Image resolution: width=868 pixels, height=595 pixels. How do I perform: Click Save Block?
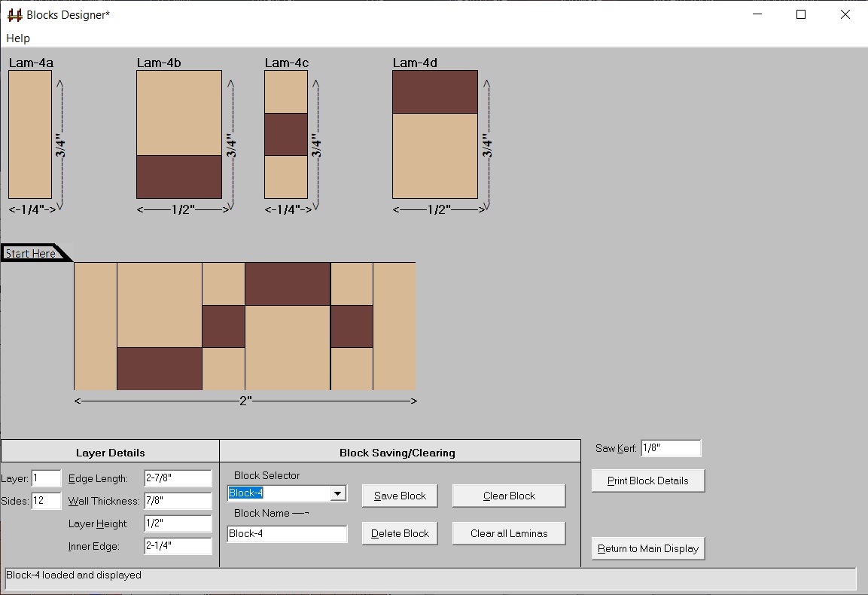pyautogui.click(x=399, y=495)
